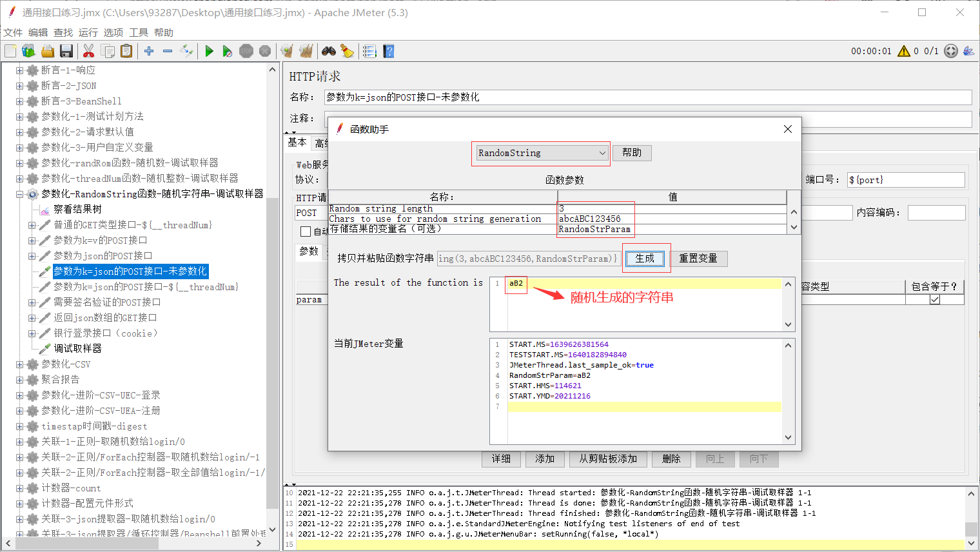Click the yellow warning triangle log indicator

[904, 51]
